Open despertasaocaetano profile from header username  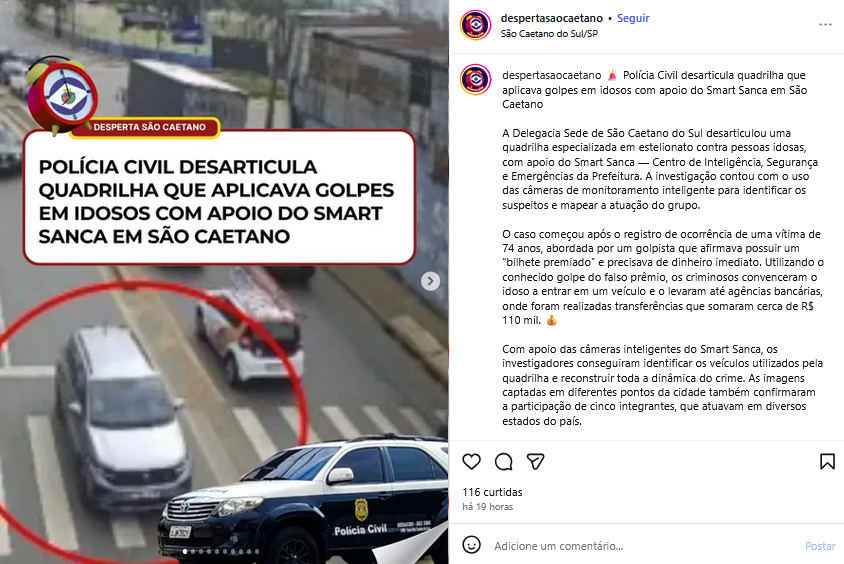pyautogui.click(x=552, y=18)
